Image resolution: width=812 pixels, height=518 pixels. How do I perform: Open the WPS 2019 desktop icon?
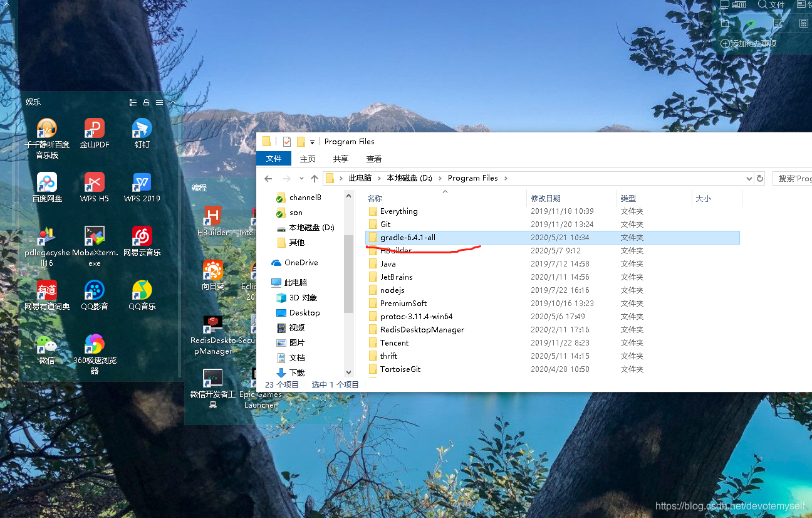tap(142, 188)
